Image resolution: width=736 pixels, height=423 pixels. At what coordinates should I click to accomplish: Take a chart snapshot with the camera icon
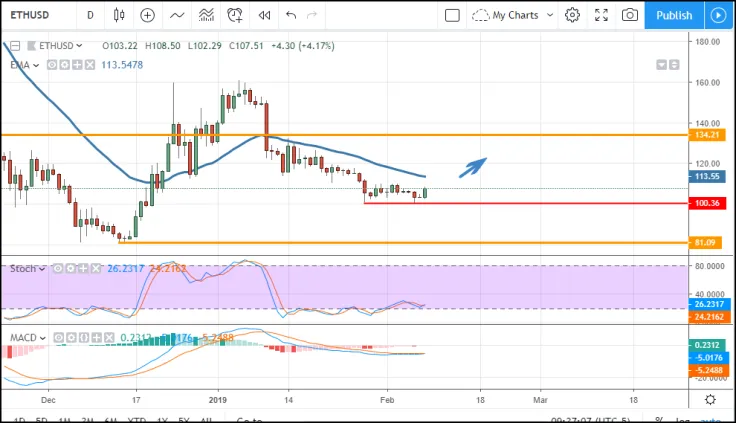630,15
